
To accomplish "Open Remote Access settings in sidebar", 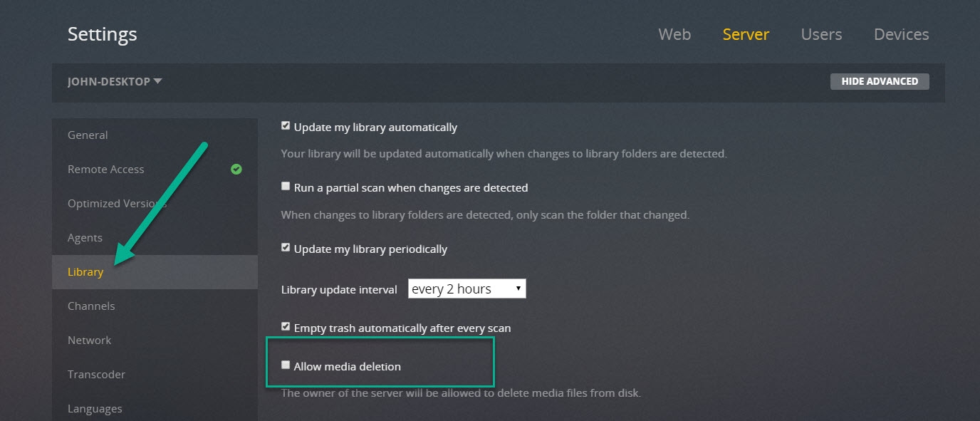I will (x=106, y=170).
